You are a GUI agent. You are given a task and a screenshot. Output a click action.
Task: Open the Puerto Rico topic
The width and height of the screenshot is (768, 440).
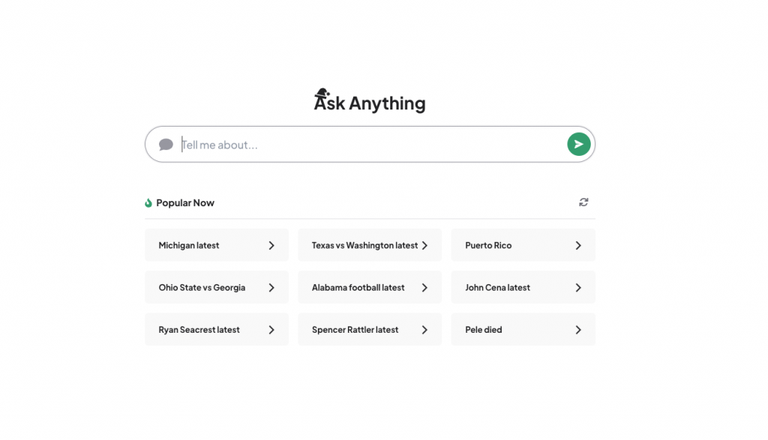click(x=488, y=245)
